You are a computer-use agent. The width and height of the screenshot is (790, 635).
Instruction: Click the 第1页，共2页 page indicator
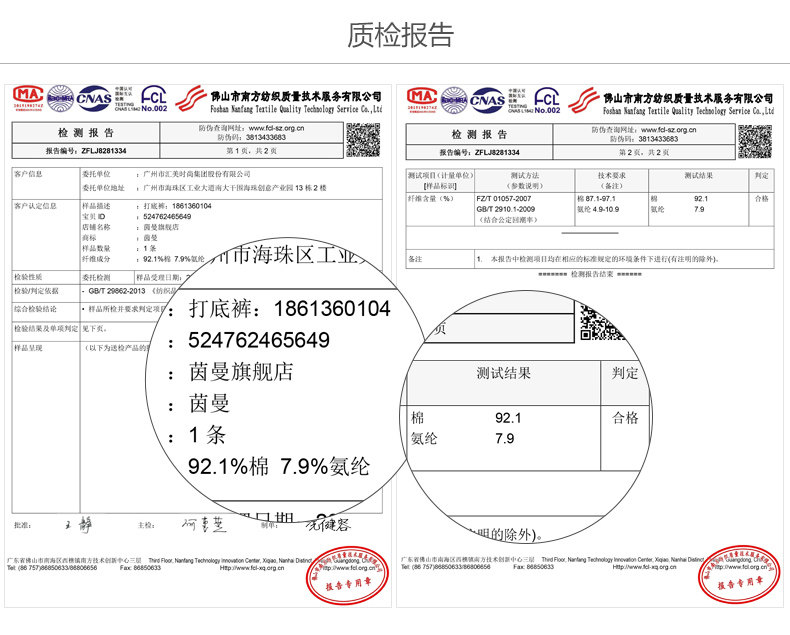pos(251,151)
